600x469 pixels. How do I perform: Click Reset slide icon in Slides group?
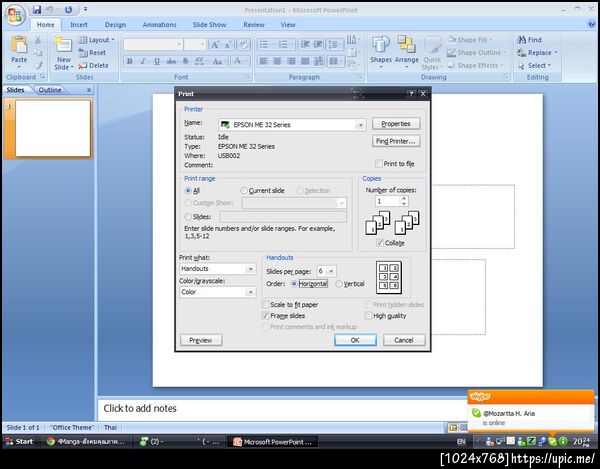[x=83, y=53]
